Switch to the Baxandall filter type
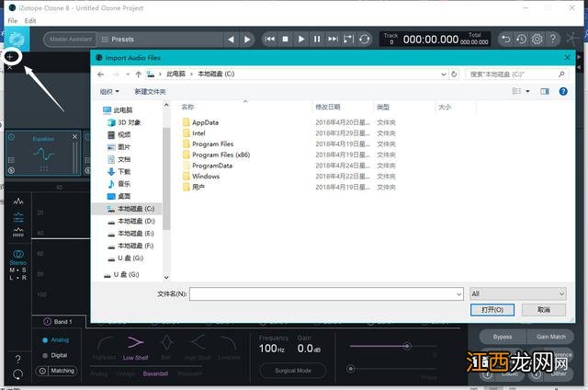588x390 pixels. click(155, 373)
